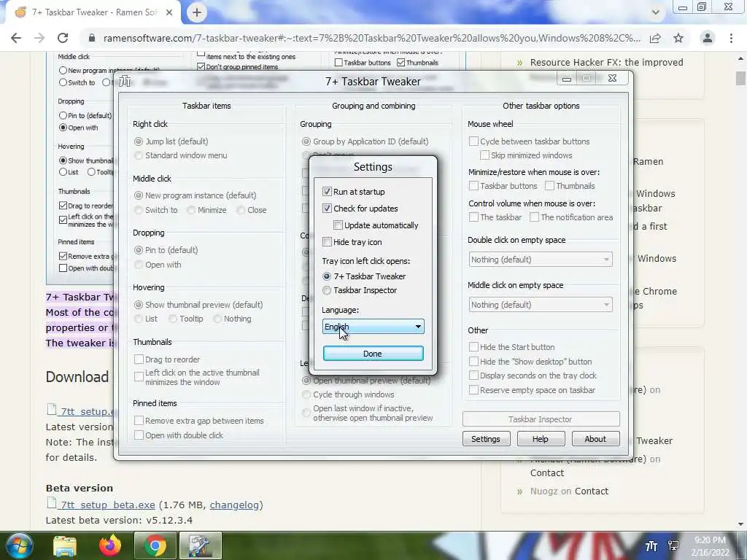
Task: Click the browser back arrow
Action: coord(16,38)
